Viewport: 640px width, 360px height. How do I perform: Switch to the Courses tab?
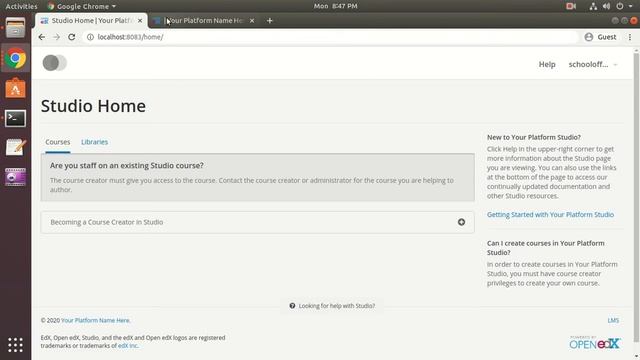click(58, 142)
